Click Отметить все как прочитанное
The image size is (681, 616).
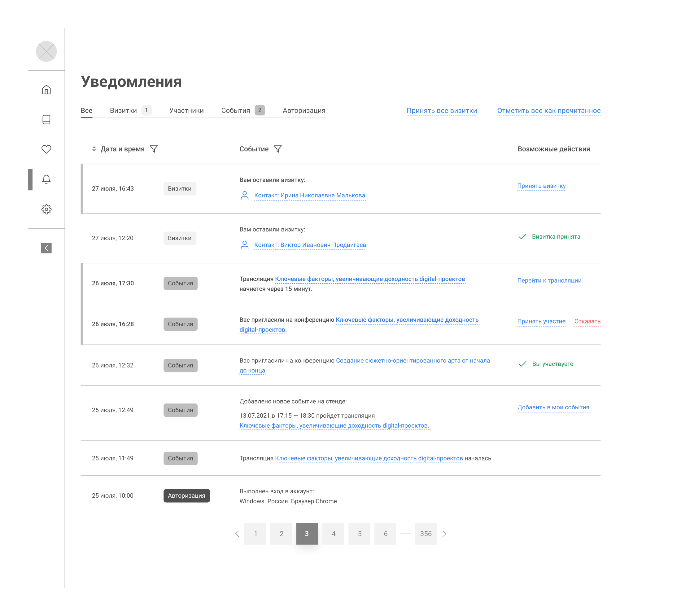[548, 111]
